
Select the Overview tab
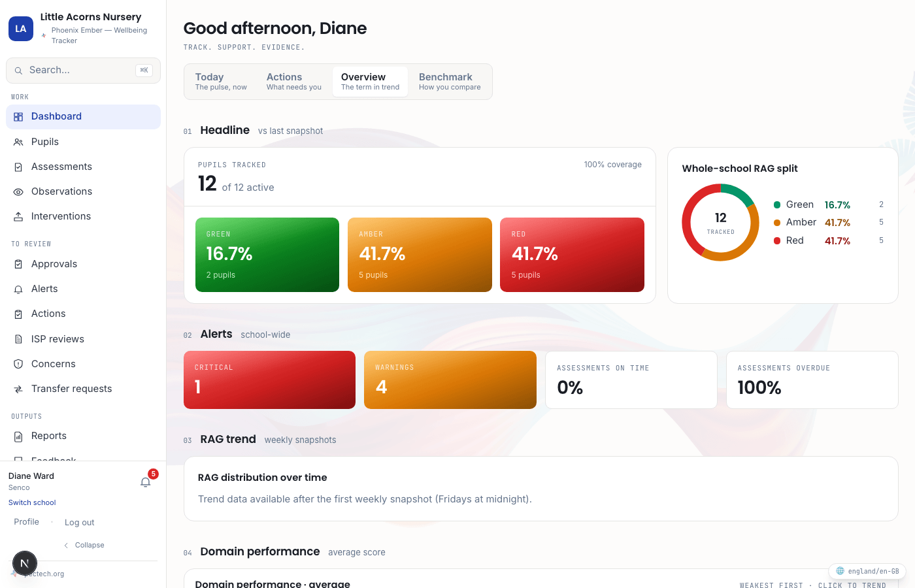[x=370, y=82]
